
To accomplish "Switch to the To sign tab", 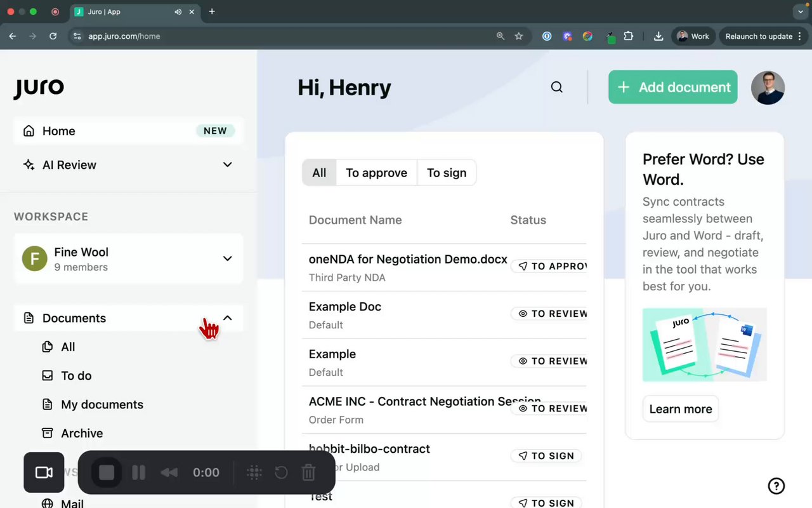I will pyautogui.click(x=447, y=173).
